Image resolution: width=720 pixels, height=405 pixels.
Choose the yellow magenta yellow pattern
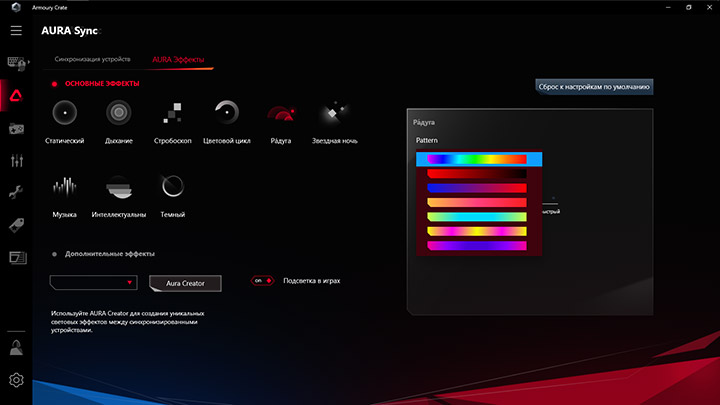(477, 231)
